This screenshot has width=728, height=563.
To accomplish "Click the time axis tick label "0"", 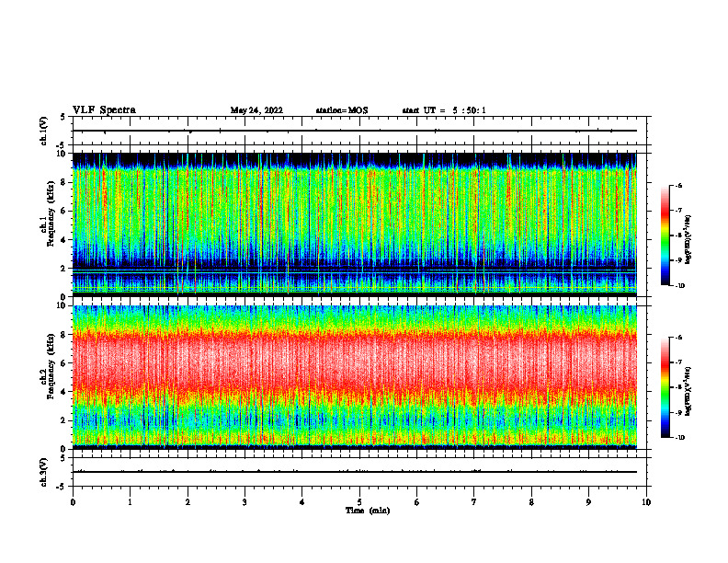I will coord(73,502).
